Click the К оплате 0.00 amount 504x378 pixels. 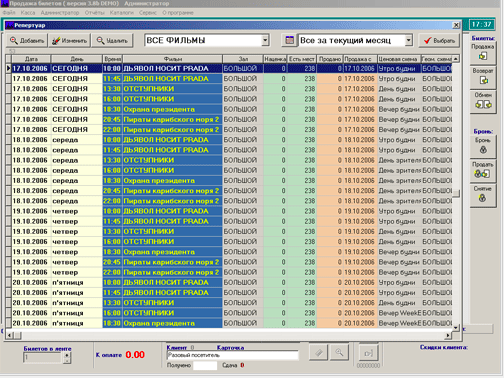pyautogui.click(x=135, y=355)
